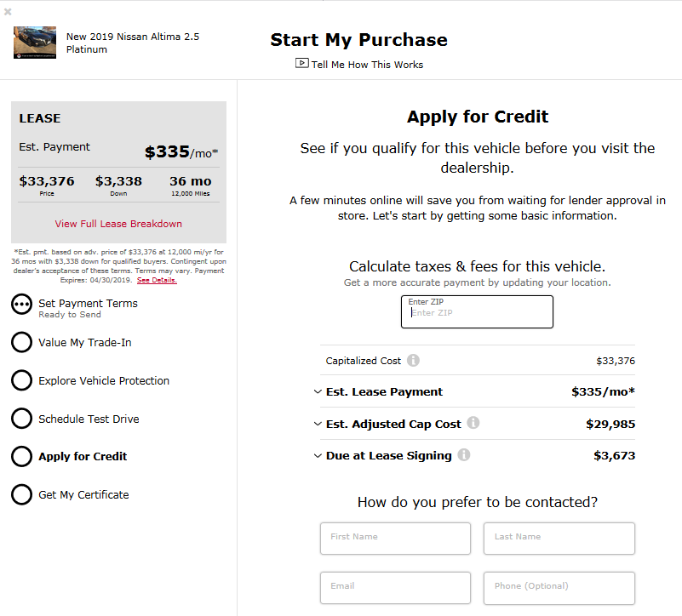Viewport: 682px width, 616px height.
Task: Click the Set Payment Terms step circle icon
Action: coord(22,305)
